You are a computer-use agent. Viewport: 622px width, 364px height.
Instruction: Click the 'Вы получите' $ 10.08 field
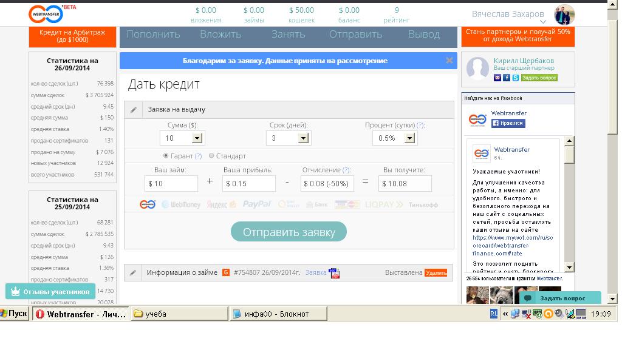[x=405, y=184]
